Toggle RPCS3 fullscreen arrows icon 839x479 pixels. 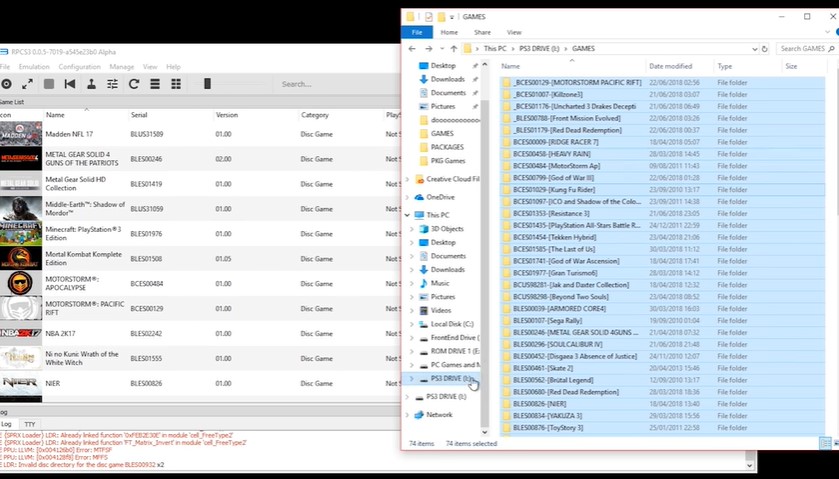click(27, 84)
